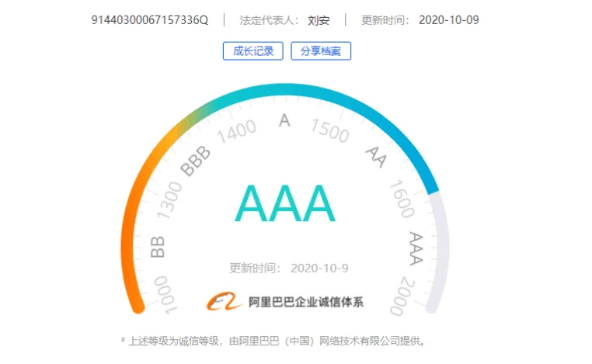Click the small AAA mark on gauge scale

(416, 248)
